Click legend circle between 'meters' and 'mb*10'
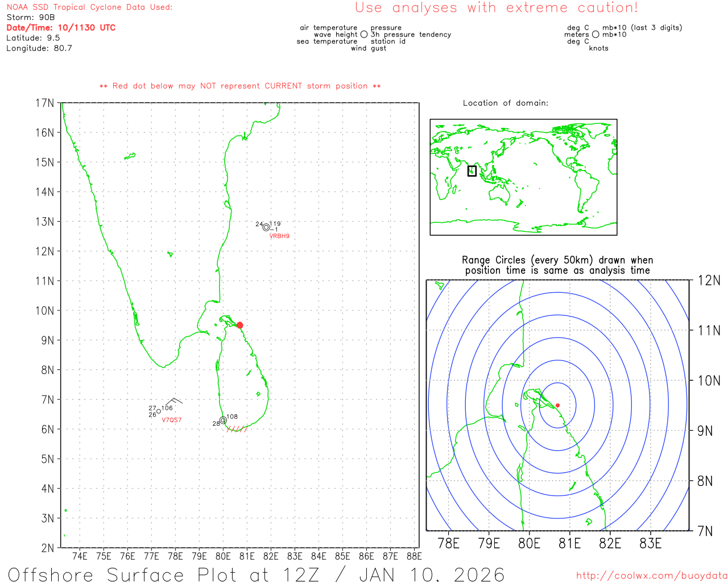728x582 pixels. (595, 35)
